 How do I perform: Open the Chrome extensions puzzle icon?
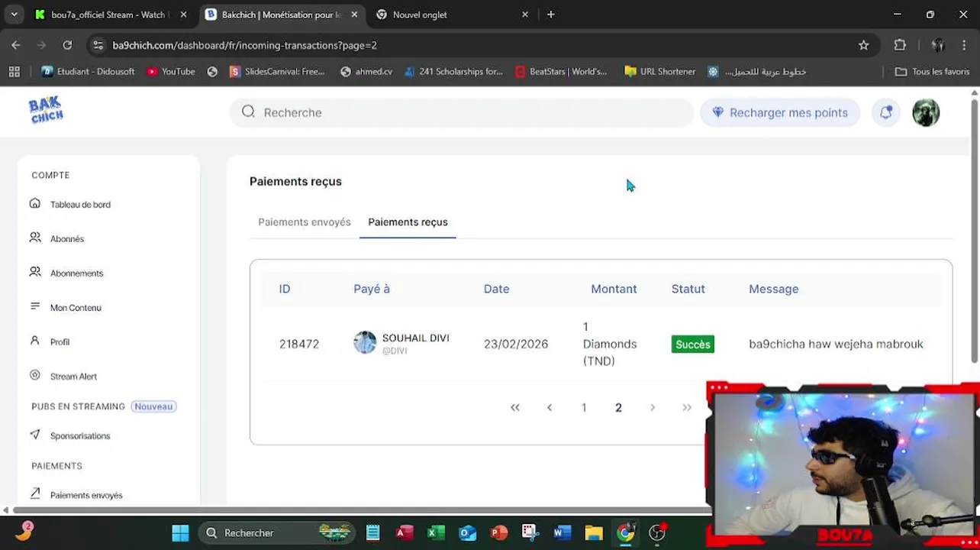900,45
